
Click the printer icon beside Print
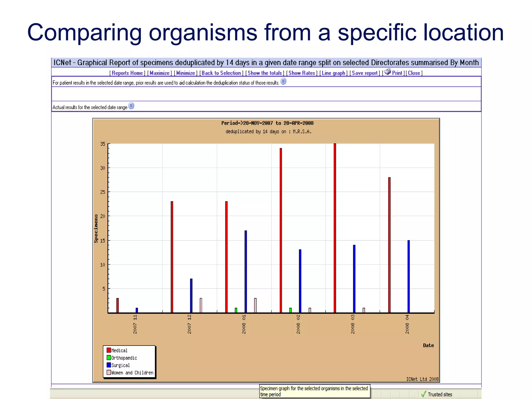[387, 71]
